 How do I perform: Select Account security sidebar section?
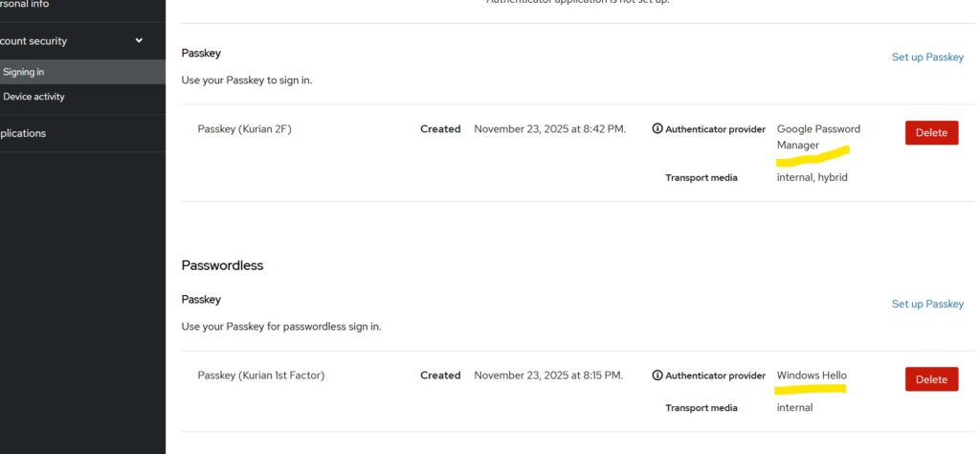point(38,41)
